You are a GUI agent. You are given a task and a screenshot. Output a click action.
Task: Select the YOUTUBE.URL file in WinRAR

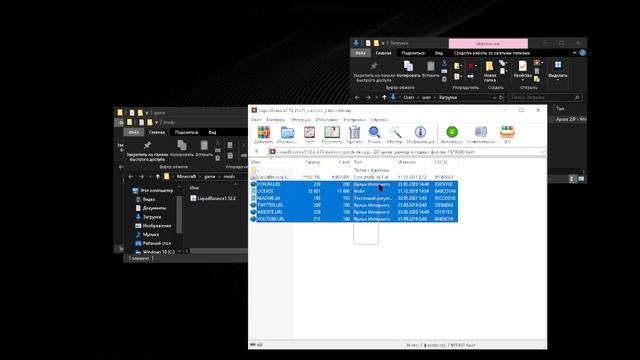pyautogui.click(x=353, y=219)
